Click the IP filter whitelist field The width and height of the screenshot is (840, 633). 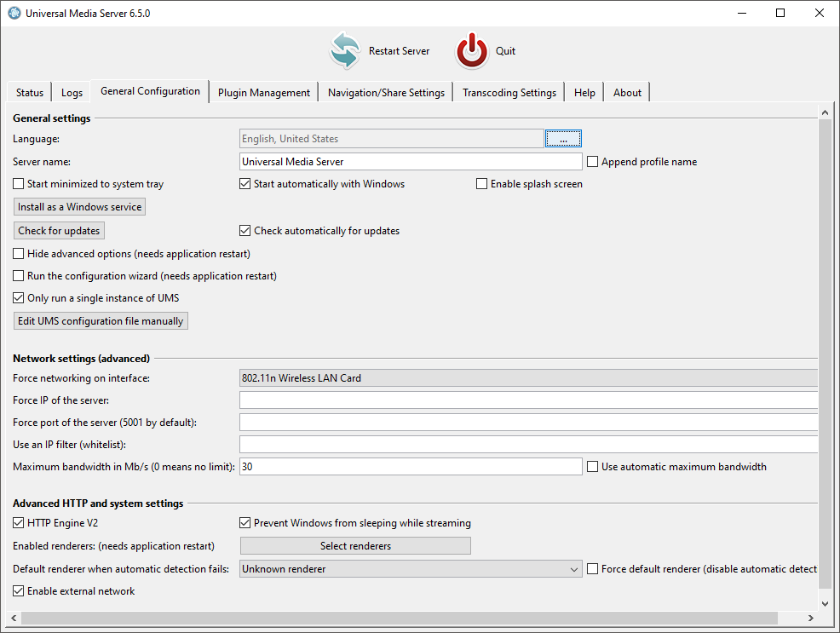pyautogui.click(x=529, y=445)
